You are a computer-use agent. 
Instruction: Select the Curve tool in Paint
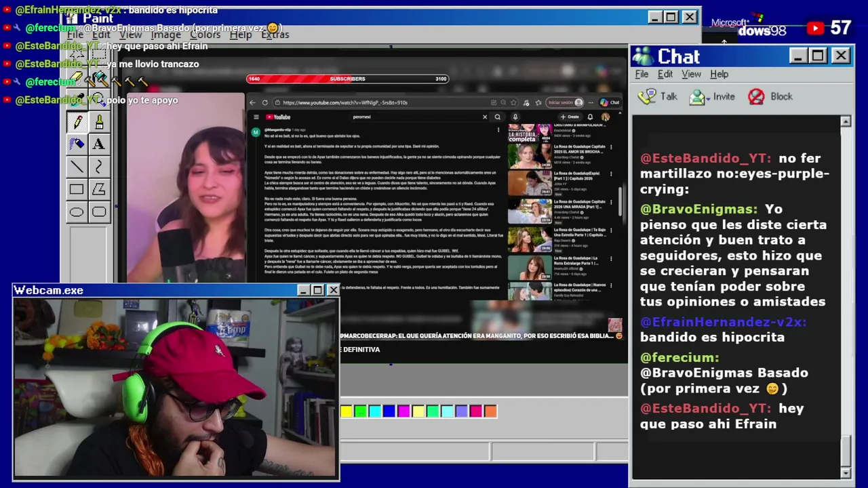[99, 167]
